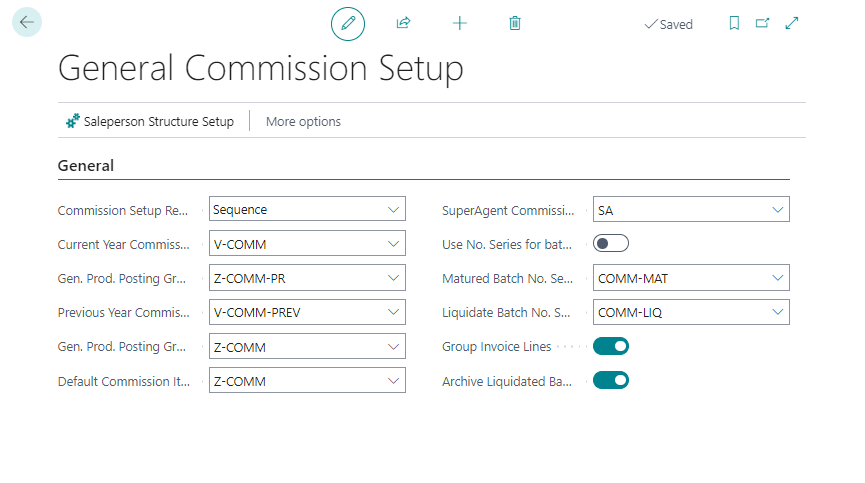This screenshot has height=483, width=865.
Task: Click More options menu
Action: [x=303, y=121]
